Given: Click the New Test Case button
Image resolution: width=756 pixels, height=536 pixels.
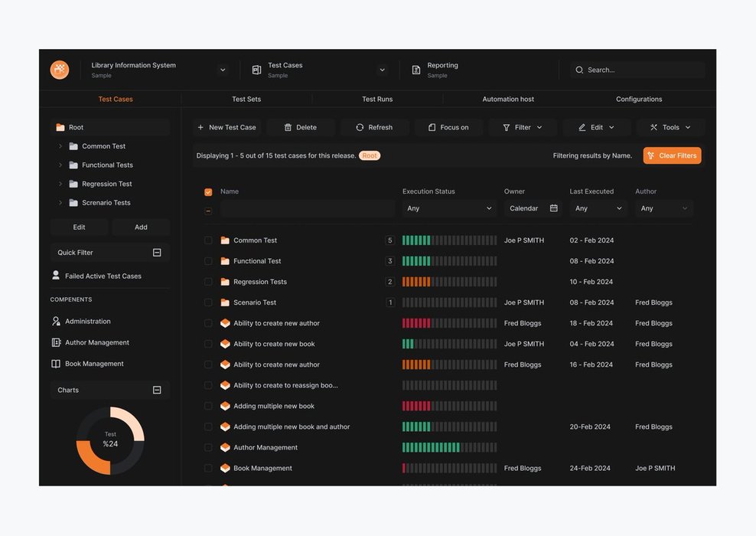Looking at the screenshot, I should point(226,128).
